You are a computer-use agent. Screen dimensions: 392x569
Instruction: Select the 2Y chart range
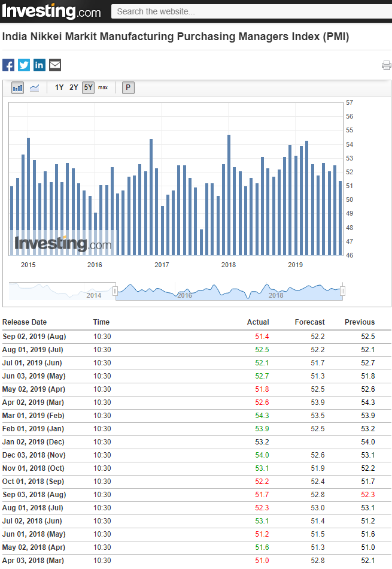click(74, 87)
